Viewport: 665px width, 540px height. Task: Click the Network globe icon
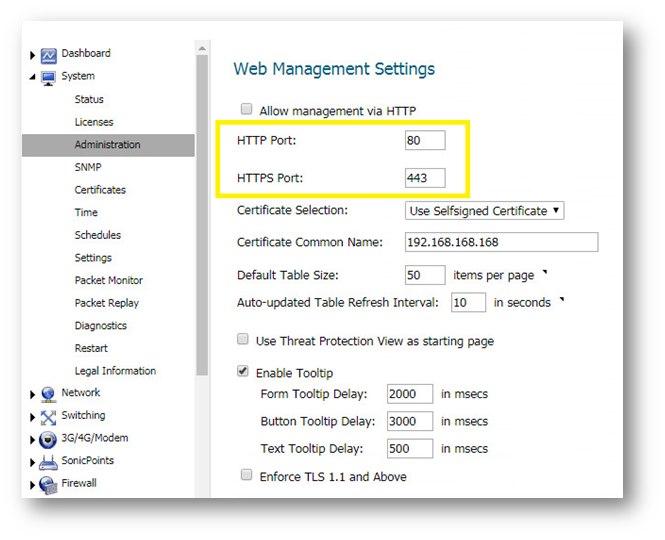click(48, 395)
